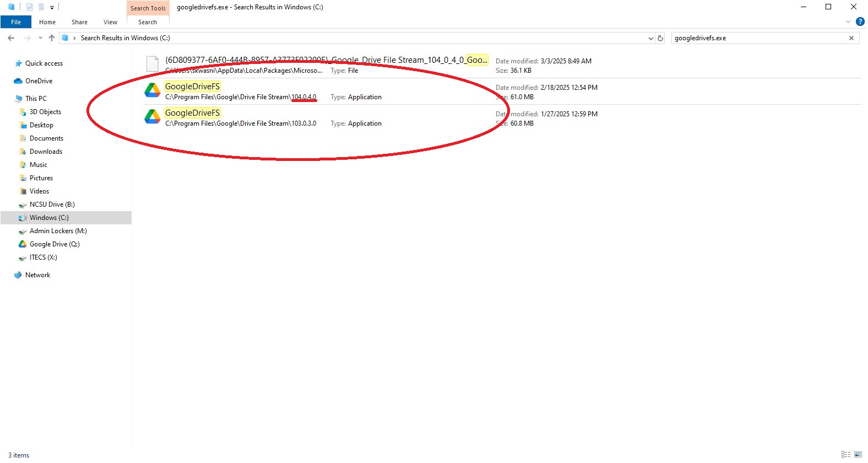Clear the search box with X
This screenshot has height=463, width=868.
[851, 38]
